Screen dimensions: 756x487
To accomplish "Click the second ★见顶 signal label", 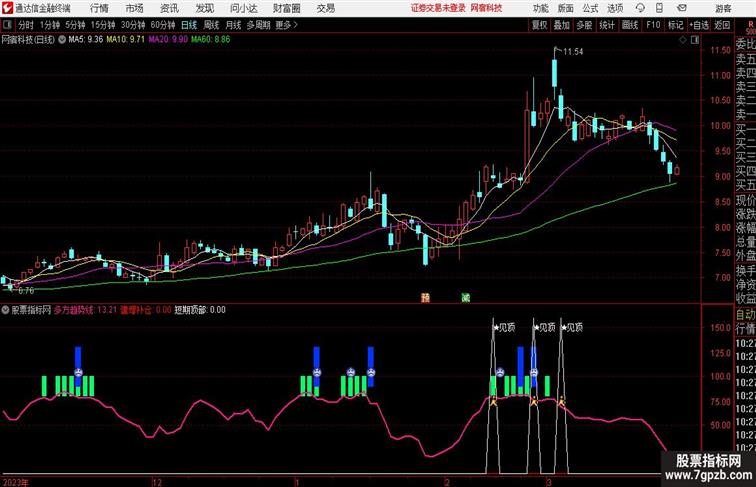I will coord(545,328).
